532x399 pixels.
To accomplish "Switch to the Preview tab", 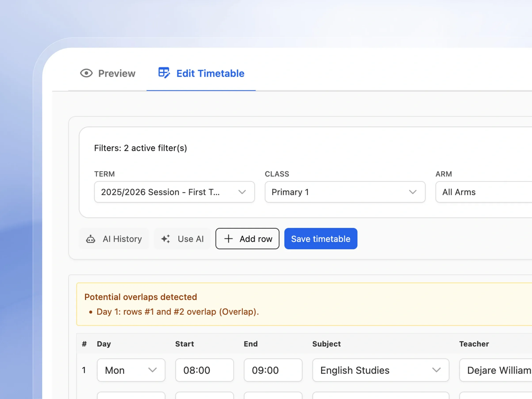I will [108, 73].
